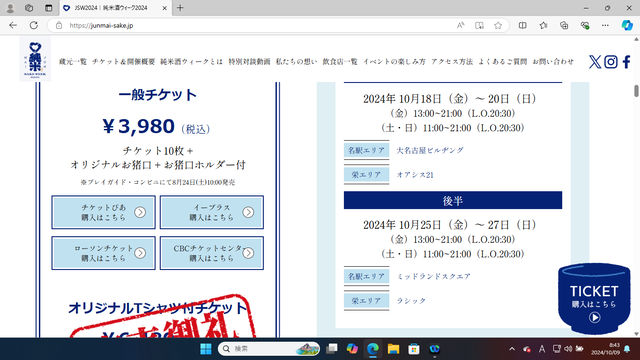The width and height of the screenshot is (640, 360).
Task: Open the site's Facebook page
Action: point(627,62)
